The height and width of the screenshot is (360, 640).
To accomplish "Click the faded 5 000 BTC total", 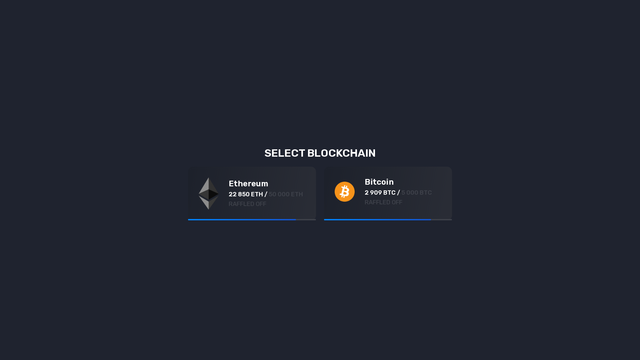I will coord(416,193).
